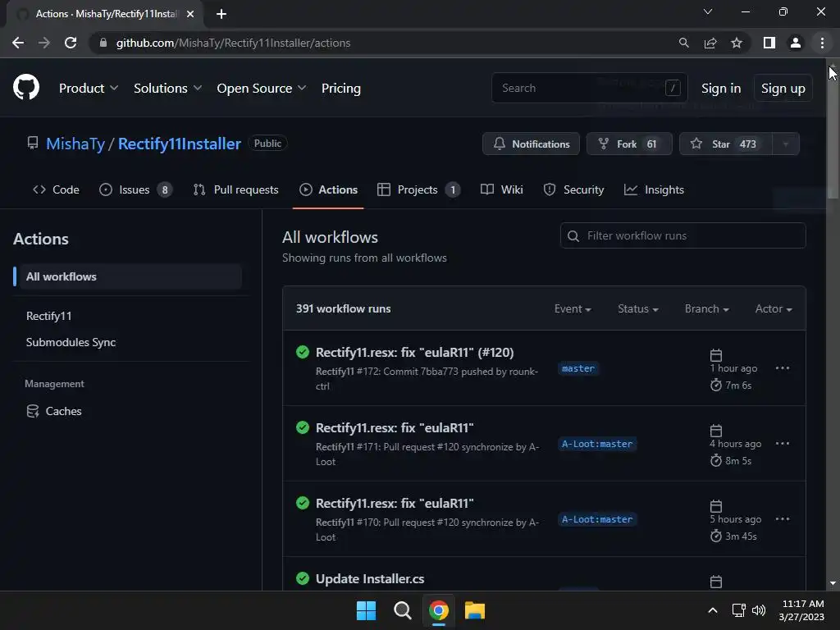Click the browser forward arrow
This screenshot has width=840, height=630.
(44, 43)
